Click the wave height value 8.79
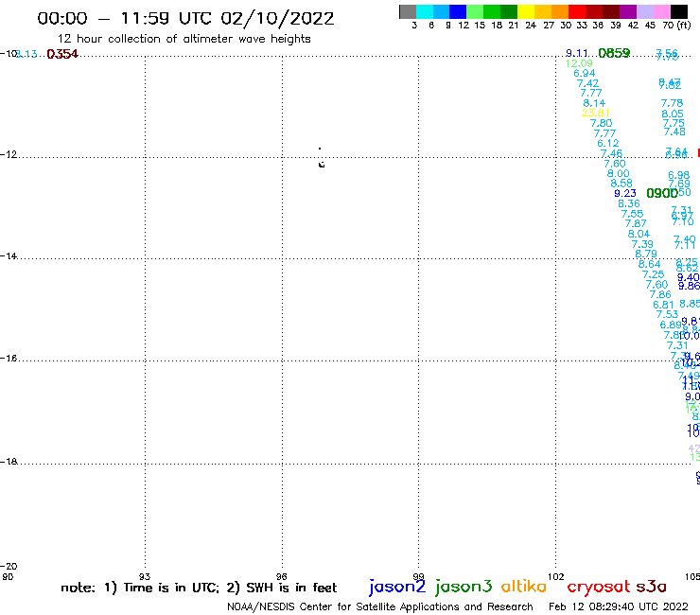The image size is (700, 615). point(646,254)
